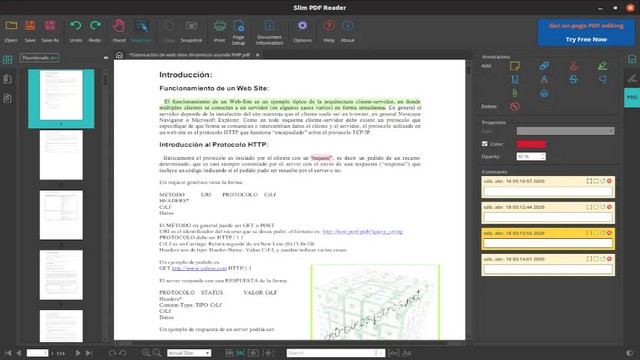
Task: Open the Actual Size zoom dropdown
Action: [x=189, y=353]
